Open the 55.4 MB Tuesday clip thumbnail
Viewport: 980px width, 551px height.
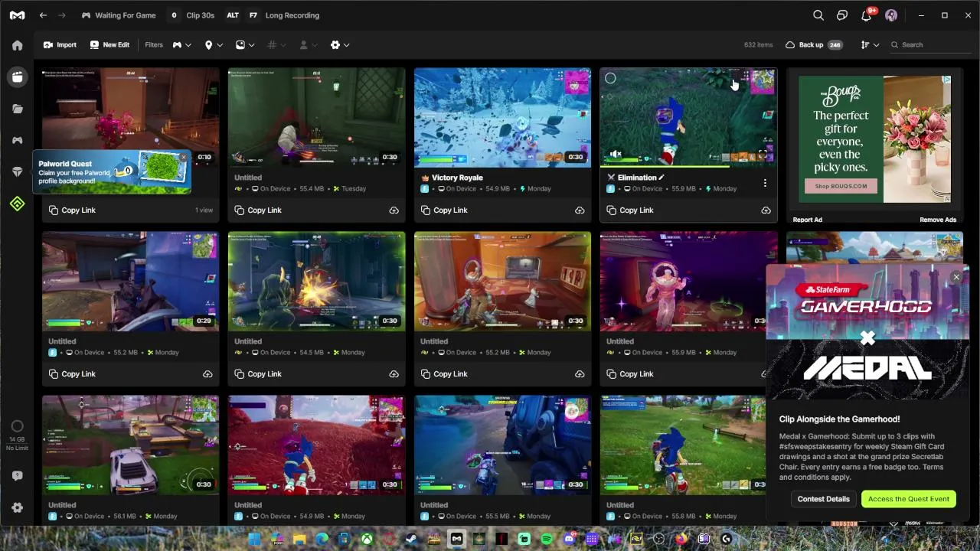(x=316, y=118)
